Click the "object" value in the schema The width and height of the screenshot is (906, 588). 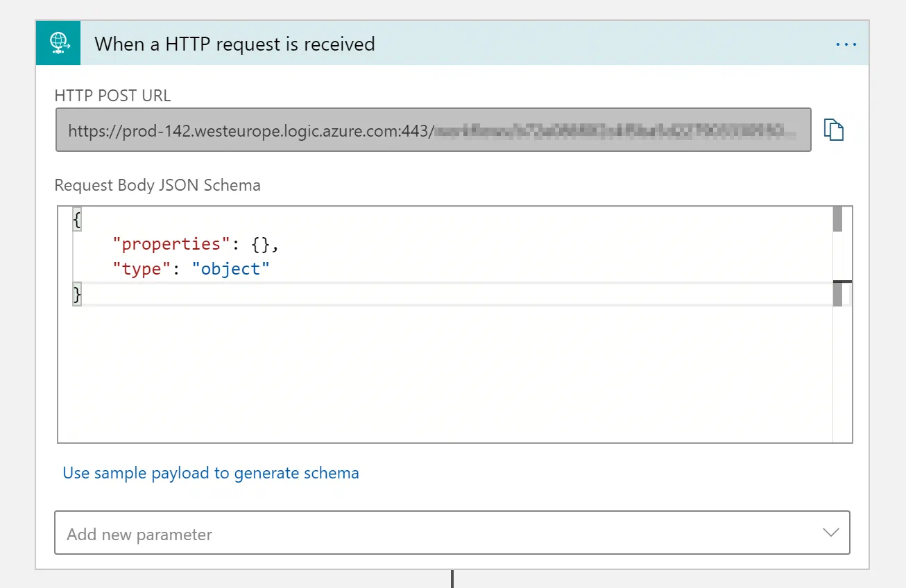pyautogui.click(x=230, y=268)
